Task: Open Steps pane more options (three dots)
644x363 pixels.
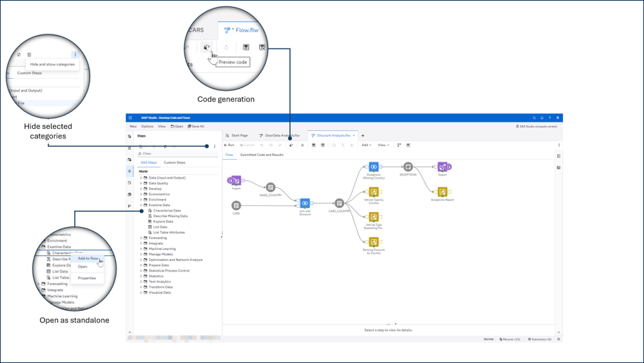Action: (x=215, y=146)
